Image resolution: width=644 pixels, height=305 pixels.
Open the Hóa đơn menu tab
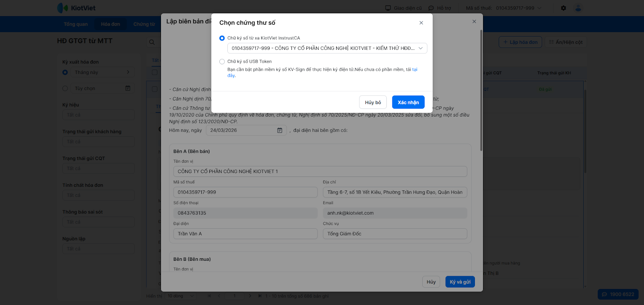(110, 24)
